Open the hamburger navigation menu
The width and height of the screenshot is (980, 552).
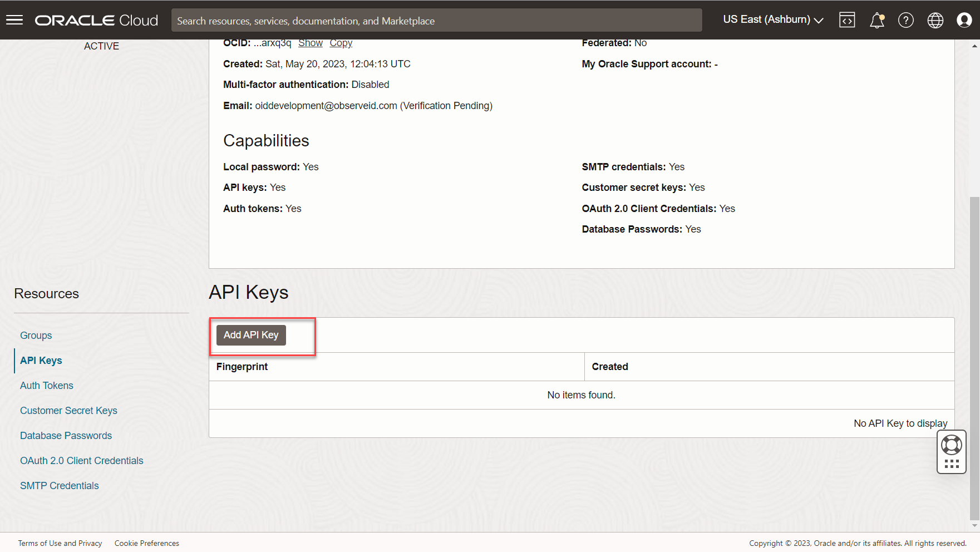coord(14,20)
